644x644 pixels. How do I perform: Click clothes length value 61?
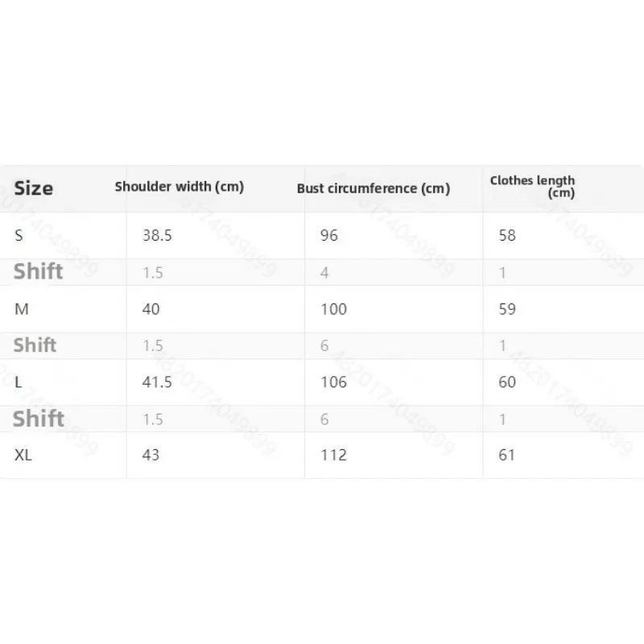coord(507,455)
